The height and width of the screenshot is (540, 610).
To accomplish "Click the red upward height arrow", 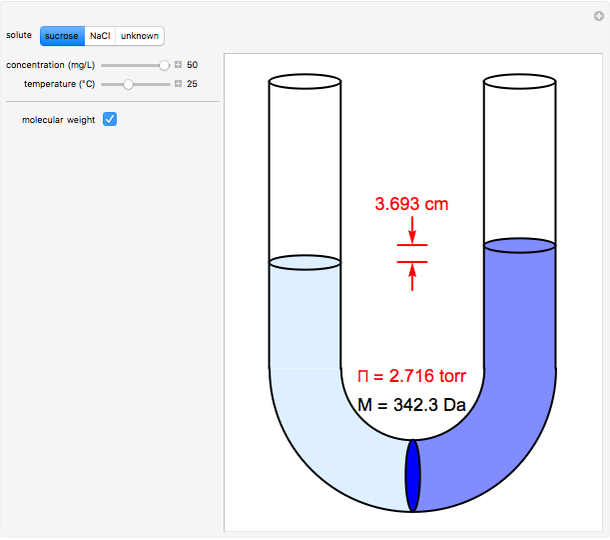I will pos(412,276).
